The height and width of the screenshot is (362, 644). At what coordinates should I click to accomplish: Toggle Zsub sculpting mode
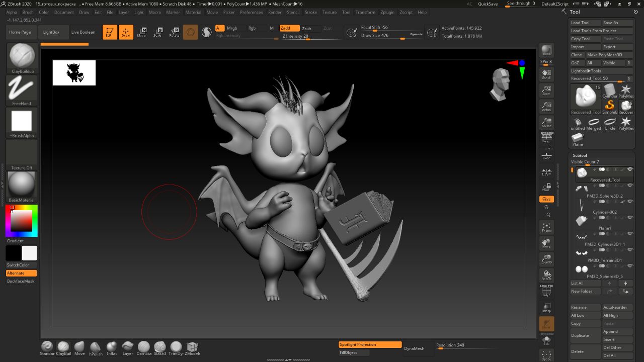point(306,28)
